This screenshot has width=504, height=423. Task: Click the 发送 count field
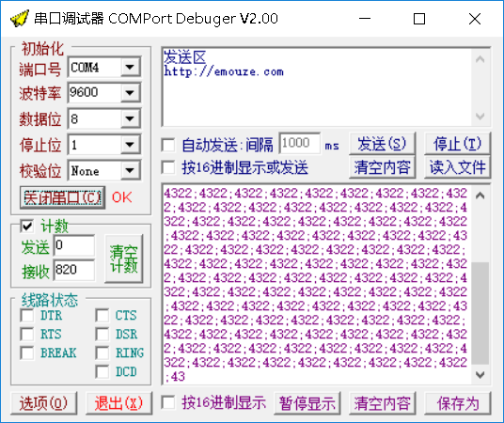pyautogui.click(x=74, y=245)
